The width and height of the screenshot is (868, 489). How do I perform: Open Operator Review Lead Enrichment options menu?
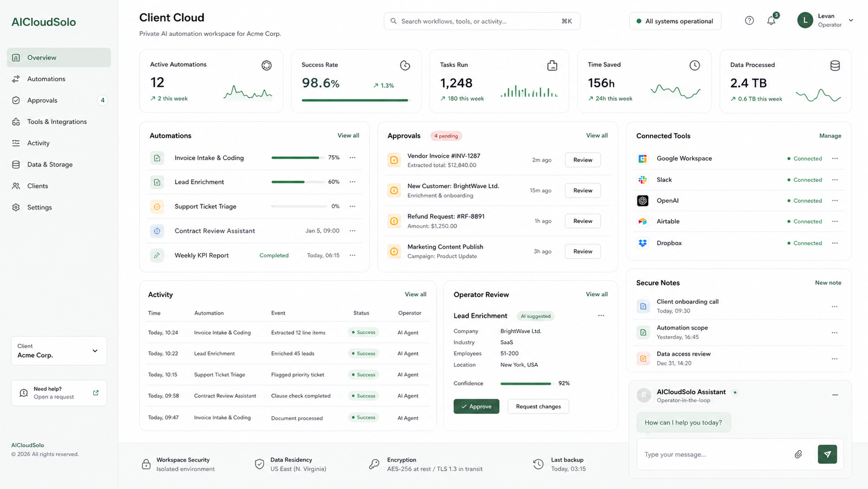coord(601,316)
